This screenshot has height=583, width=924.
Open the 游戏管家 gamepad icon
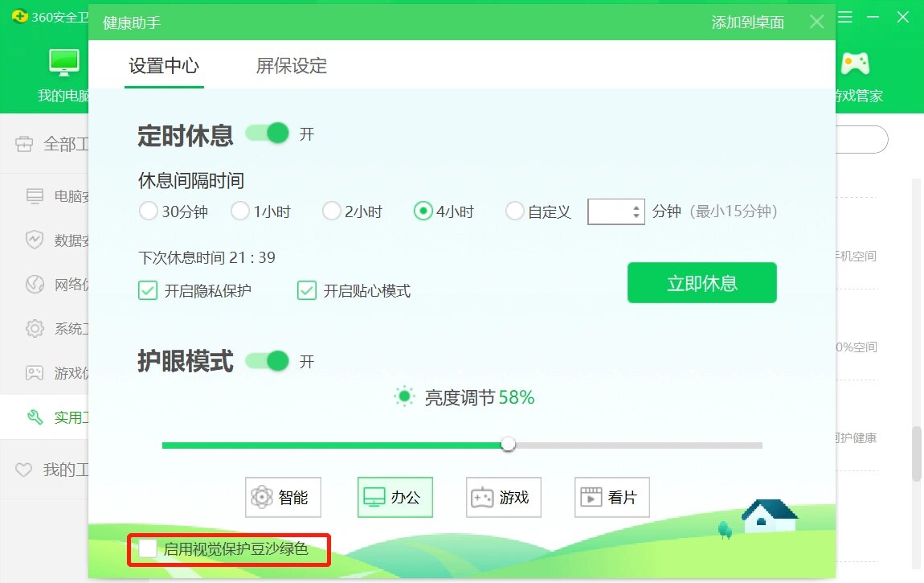[x=855, y=63]
